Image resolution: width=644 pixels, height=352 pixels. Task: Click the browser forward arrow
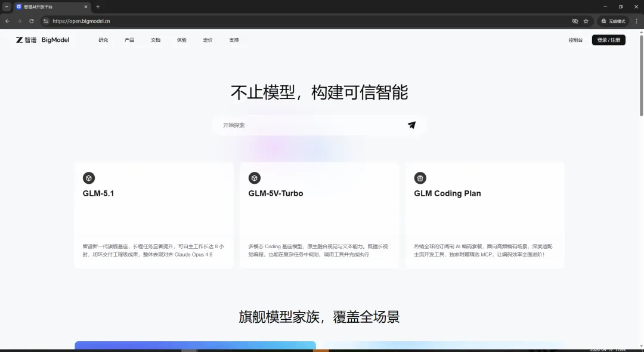pyautogui.click(x=19, y=21)
